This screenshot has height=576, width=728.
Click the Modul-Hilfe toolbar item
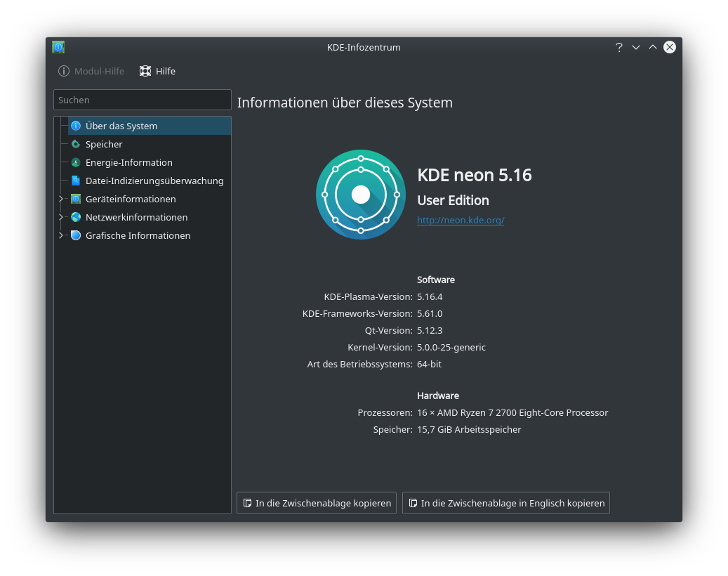[x=91, y=71]
